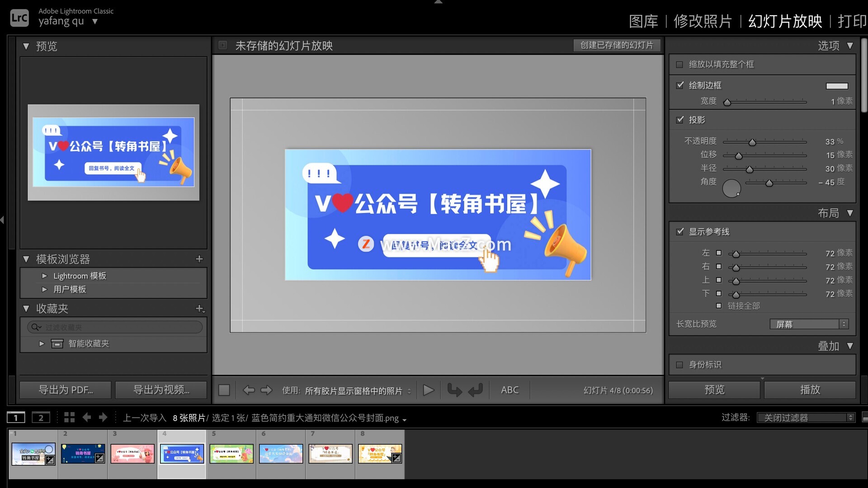Screen dimensions: 868x488
Task: Select main window display button 1
Action: (x=16, y=418)
